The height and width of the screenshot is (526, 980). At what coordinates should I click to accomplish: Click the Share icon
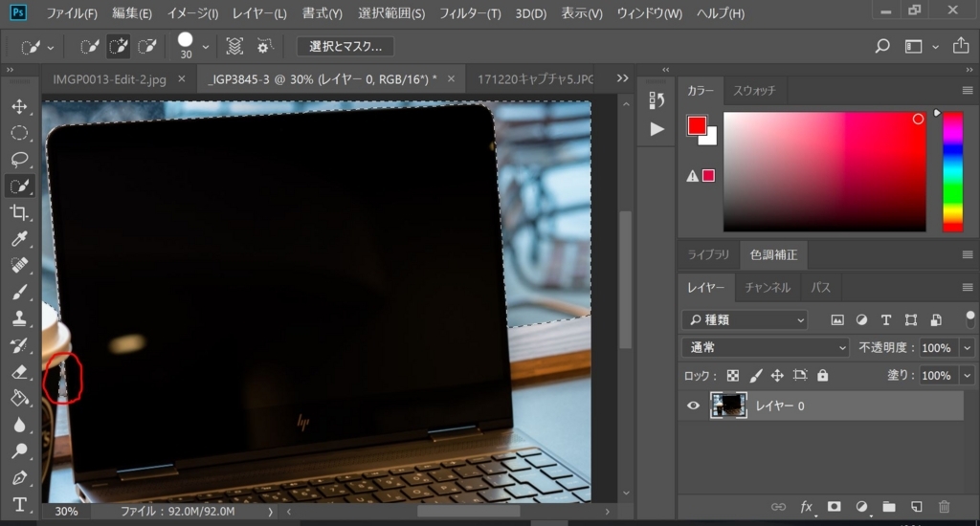point(961,46)
